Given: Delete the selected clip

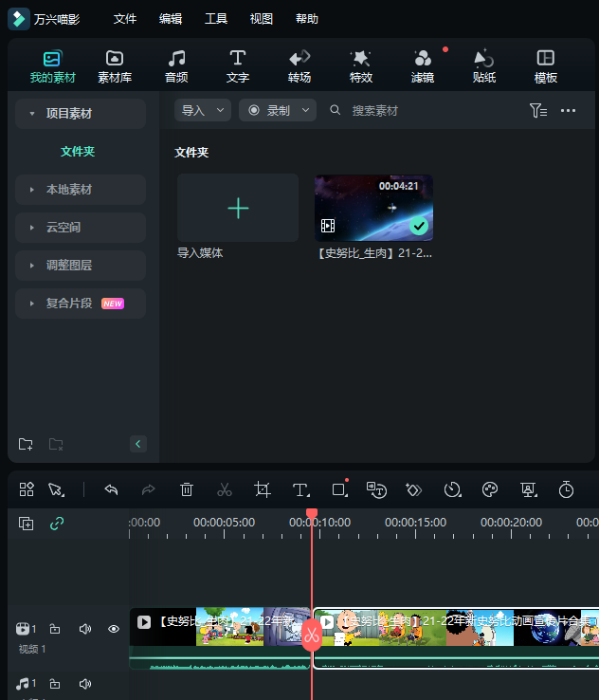Looking at the screenshot, I should pyautogui.click(x=187, y=489).
